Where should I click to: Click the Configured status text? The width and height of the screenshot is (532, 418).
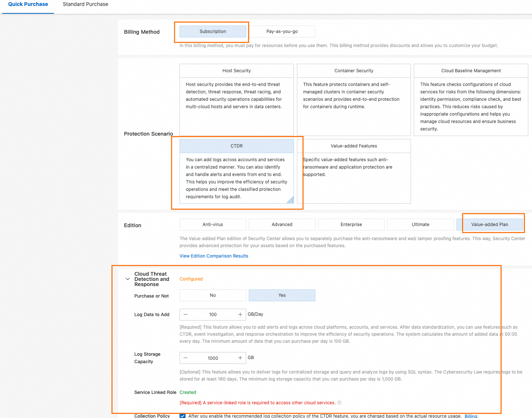point(191,279)
